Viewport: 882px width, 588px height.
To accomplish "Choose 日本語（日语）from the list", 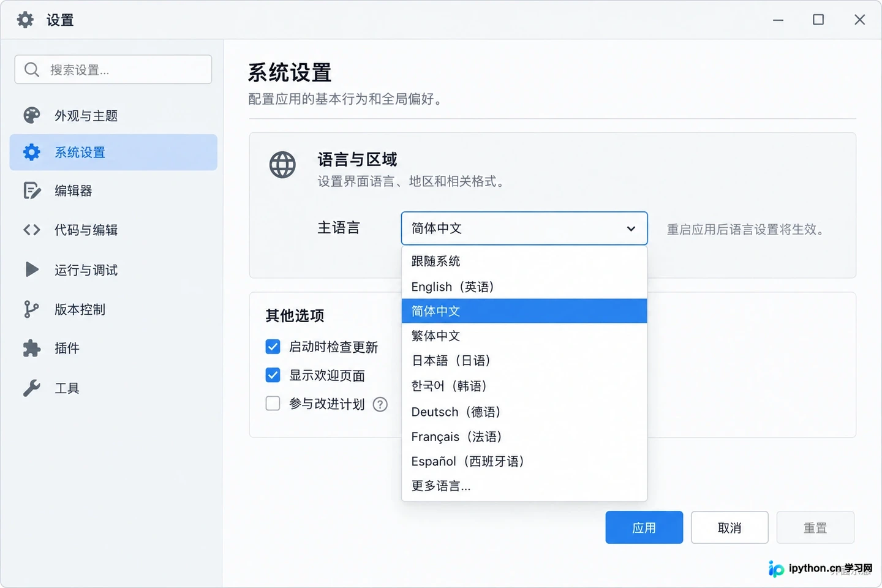I will 524,361.
